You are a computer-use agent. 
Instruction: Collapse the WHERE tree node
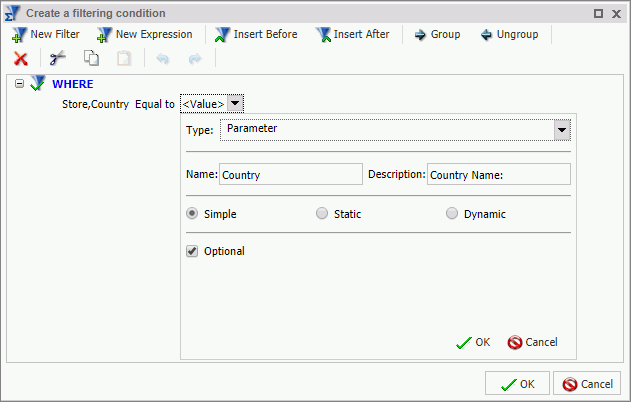[x=19, y=84]
